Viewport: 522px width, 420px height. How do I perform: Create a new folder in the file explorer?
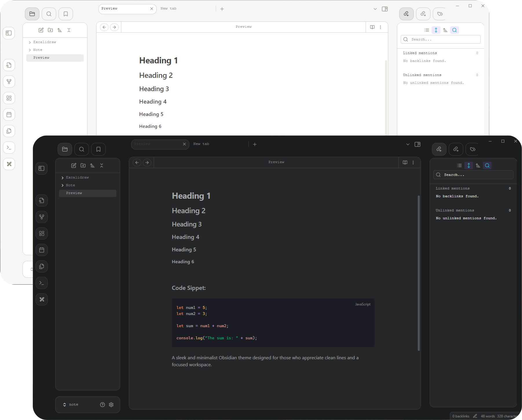pos(83,165)
